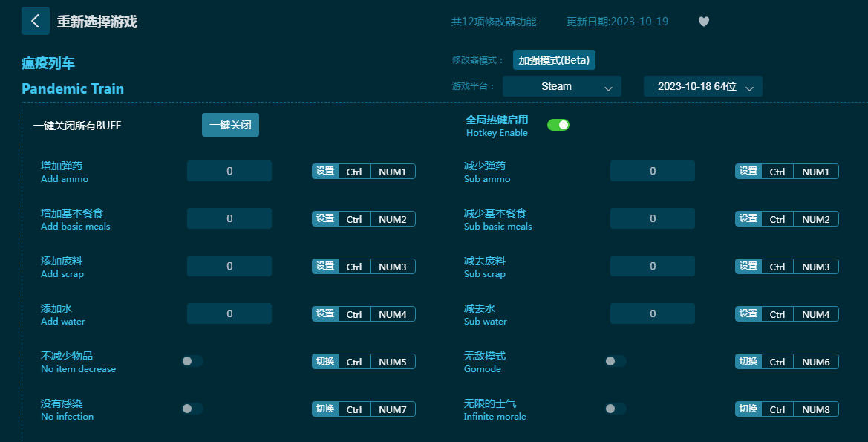Click the Sub water value field
The height and width of the screenshot is (442, 868).
click(652, 313)
